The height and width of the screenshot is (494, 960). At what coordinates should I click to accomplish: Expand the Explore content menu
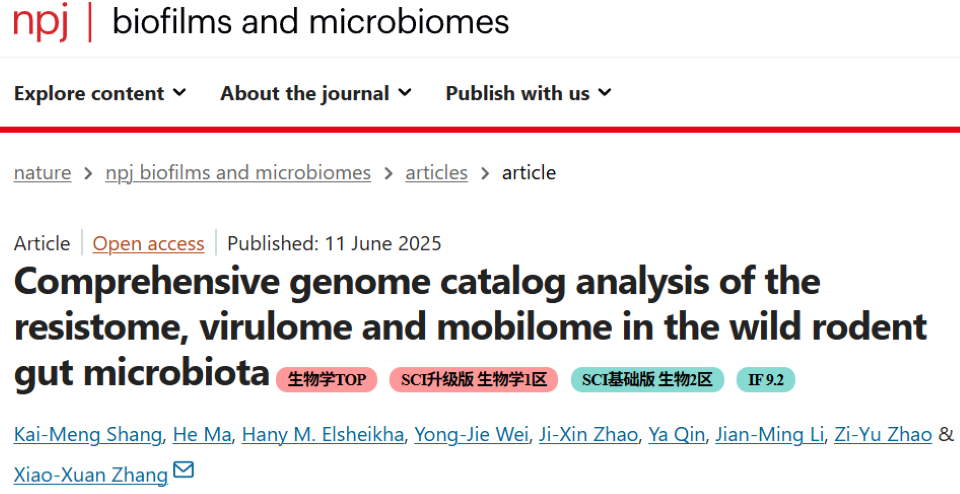click(x=100, y=93)
